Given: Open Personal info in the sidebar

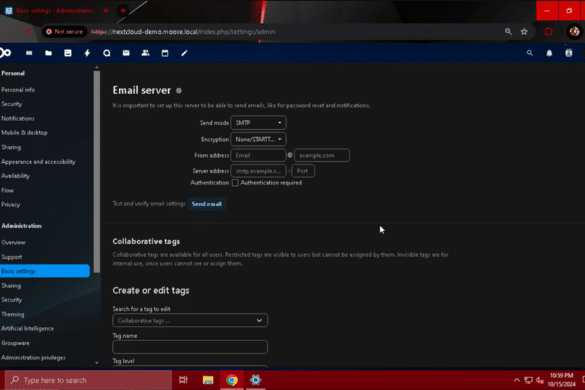Looking at the screenshot, I should coord(18,90).
